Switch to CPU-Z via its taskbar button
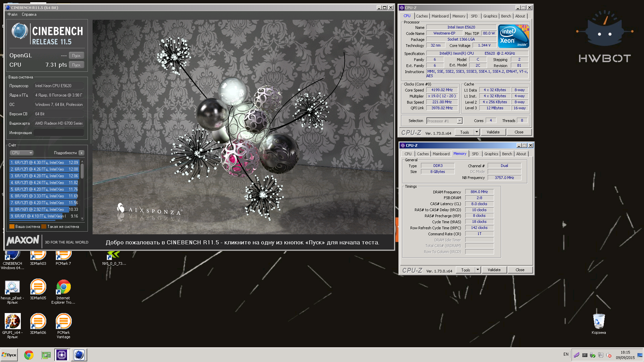 (62, 355)
